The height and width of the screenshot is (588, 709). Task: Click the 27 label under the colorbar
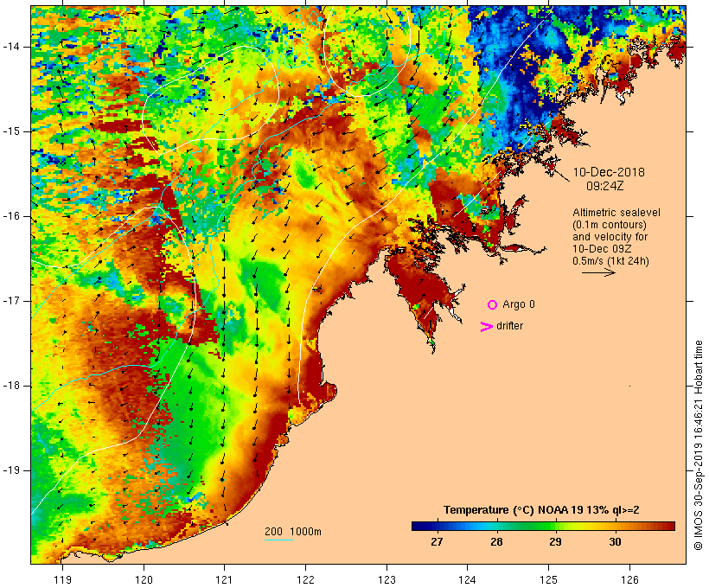(x=437, y=542)
